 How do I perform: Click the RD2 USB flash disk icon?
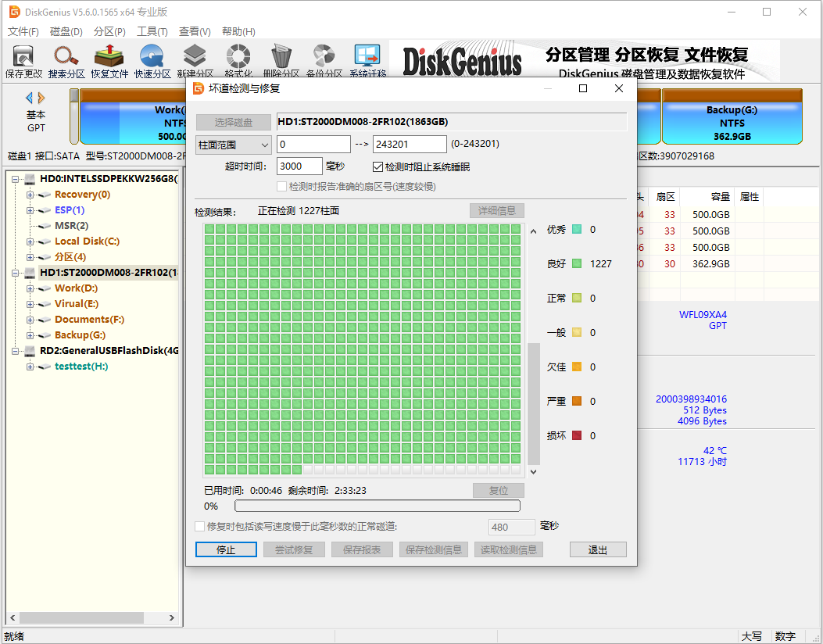pyautogui.click(x=30, y=351)
